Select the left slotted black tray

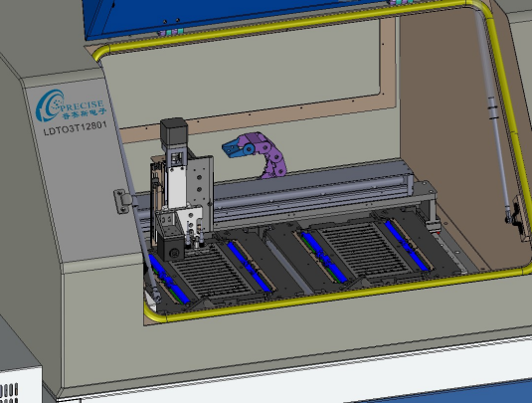211,271
